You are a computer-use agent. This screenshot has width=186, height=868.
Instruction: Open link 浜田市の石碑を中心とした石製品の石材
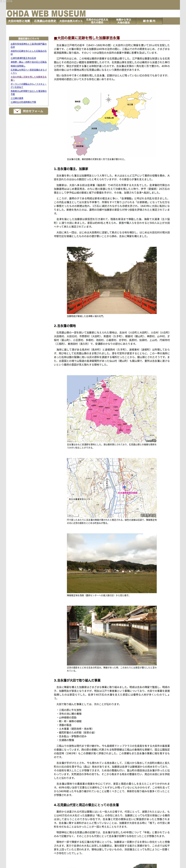pos(29,53)
